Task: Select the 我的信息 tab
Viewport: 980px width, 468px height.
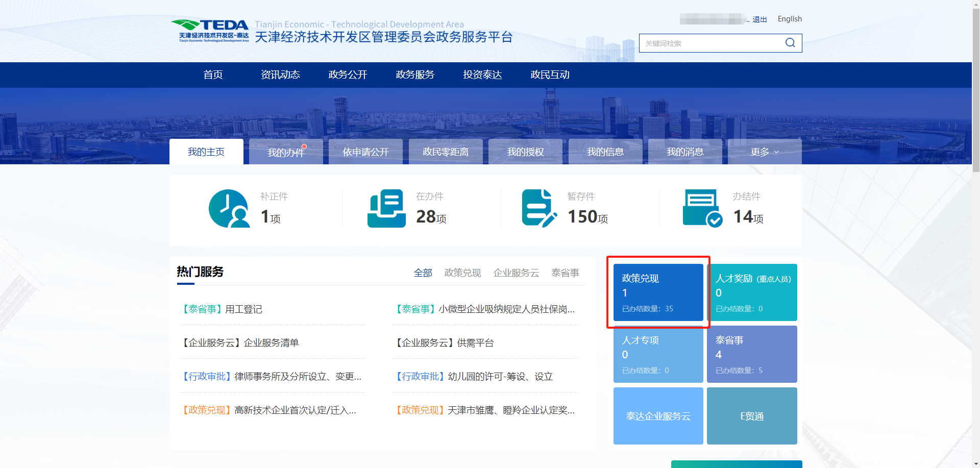Action: coord(605,152)
